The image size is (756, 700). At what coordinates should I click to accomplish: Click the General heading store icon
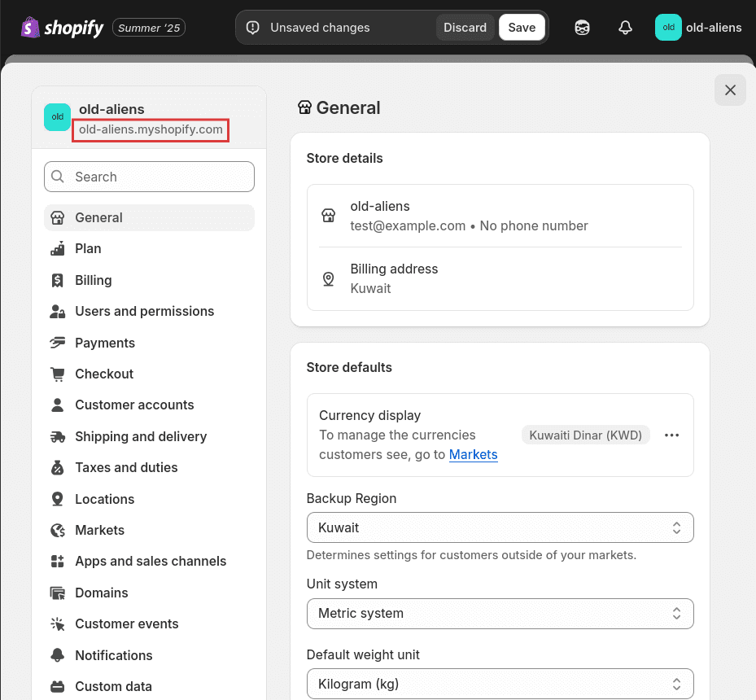304,107
